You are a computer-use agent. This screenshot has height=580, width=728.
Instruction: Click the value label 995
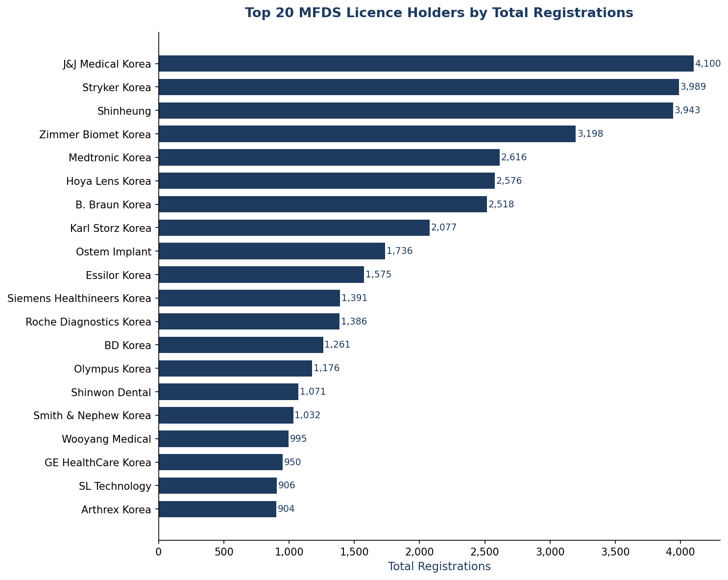[298, 439]
